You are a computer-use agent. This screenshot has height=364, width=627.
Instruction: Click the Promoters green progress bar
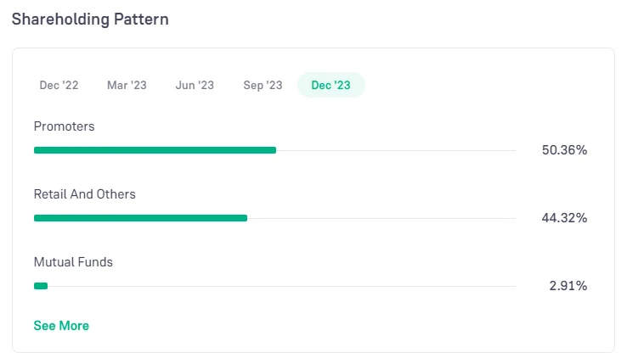tap(155, 150)
